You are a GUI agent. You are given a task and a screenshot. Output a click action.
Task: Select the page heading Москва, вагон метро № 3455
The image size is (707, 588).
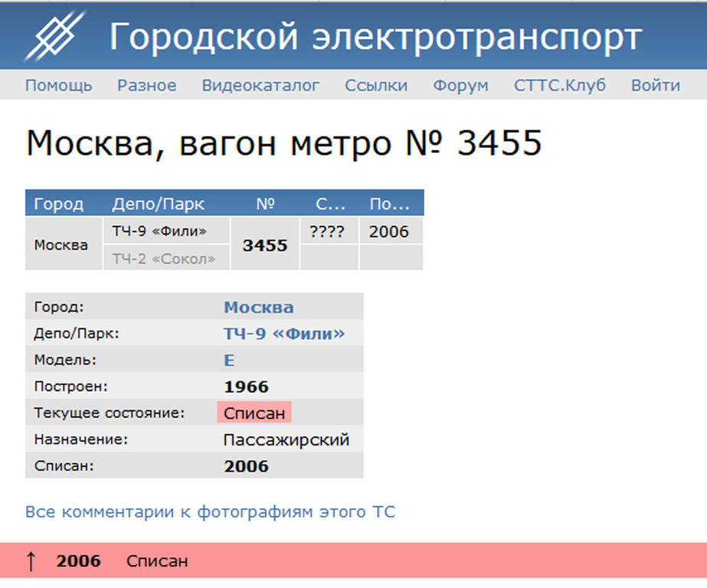click(x=284, y=143)
